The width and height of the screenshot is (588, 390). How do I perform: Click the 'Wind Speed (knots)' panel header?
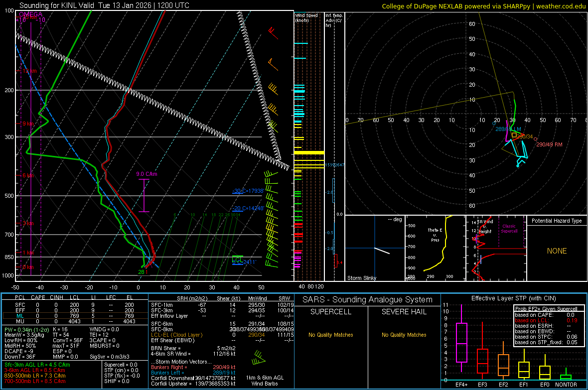(x=306, y=17)
